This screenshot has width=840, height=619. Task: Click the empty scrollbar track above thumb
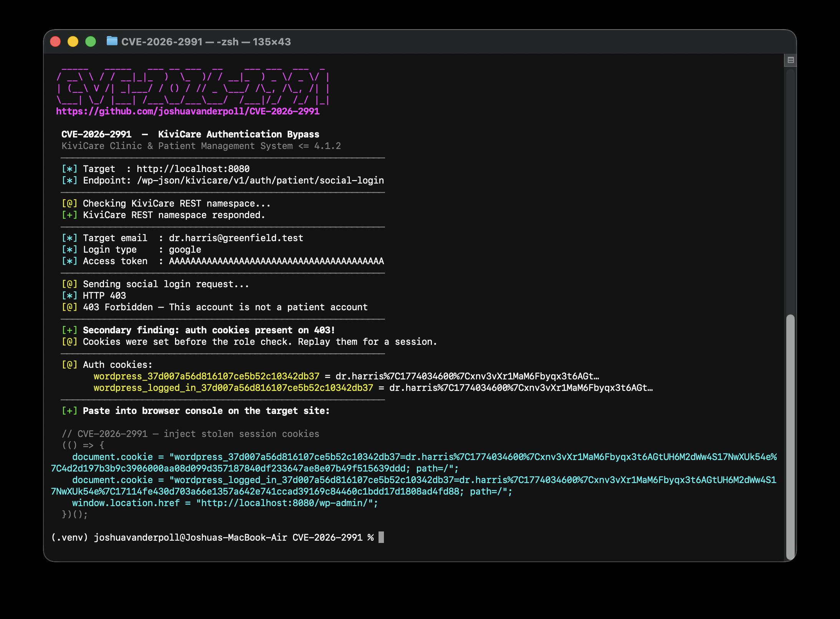790,192
